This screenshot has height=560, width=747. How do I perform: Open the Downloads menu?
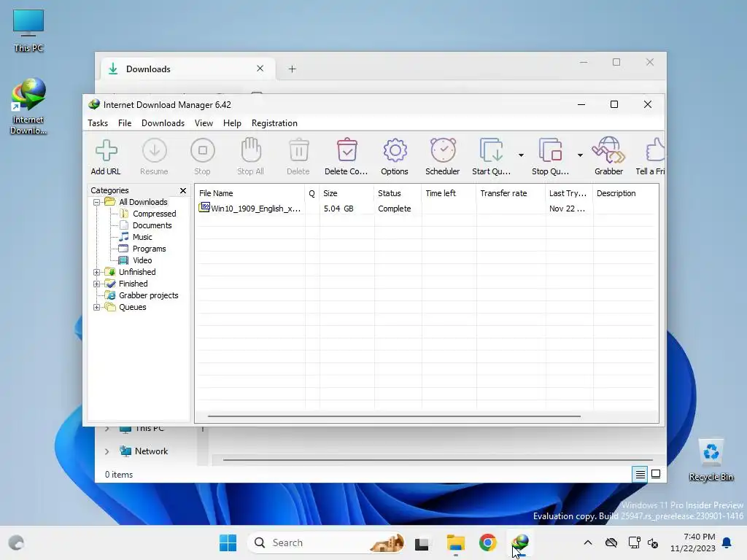163,123
